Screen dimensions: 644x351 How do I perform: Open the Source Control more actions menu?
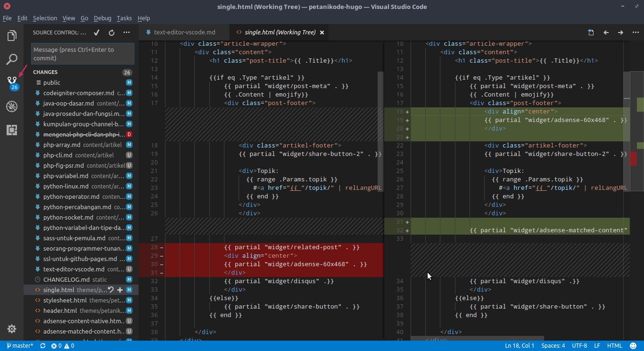[126, 33]
